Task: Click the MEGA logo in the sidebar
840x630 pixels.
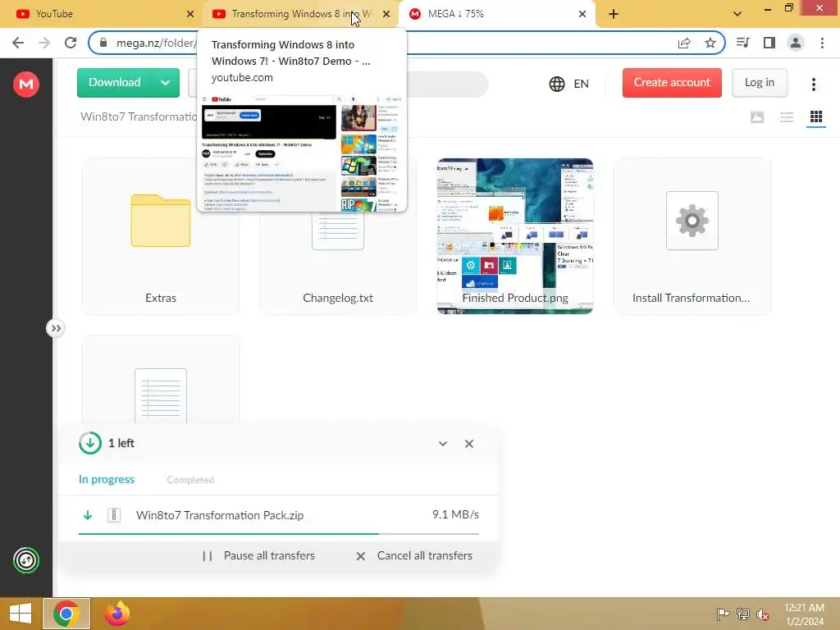Action: click(25, 84)
